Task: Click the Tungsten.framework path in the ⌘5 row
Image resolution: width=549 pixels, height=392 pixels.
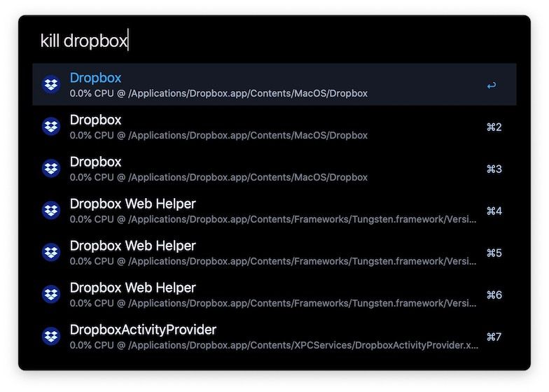Action: (x=303, y=262)
